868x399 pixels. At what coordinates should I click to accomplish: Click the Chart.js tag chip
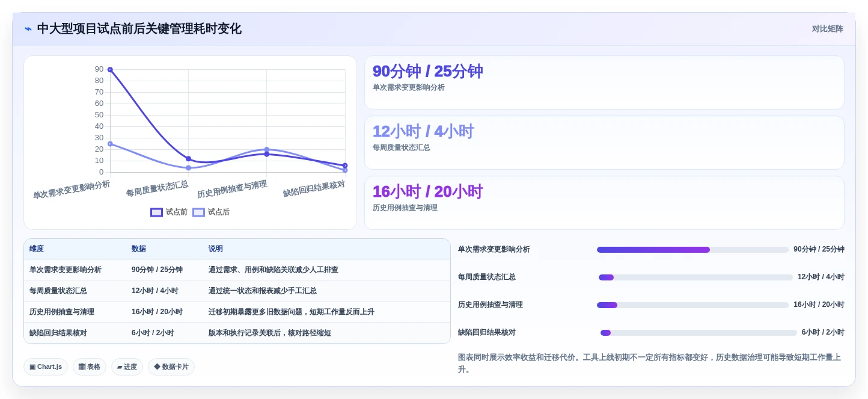click(x=46, y=367)
